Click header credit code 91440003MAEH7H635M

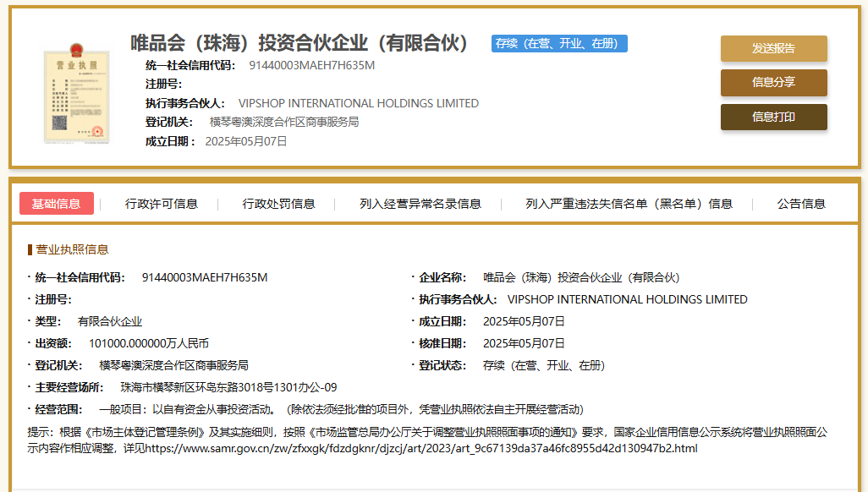click(x=311, y=65)
